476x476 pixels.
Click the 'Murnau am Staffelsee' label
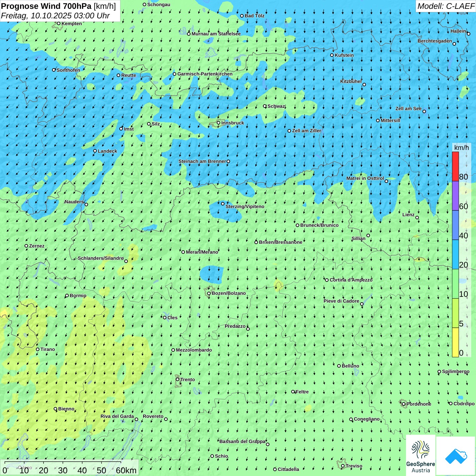[216, 34]
